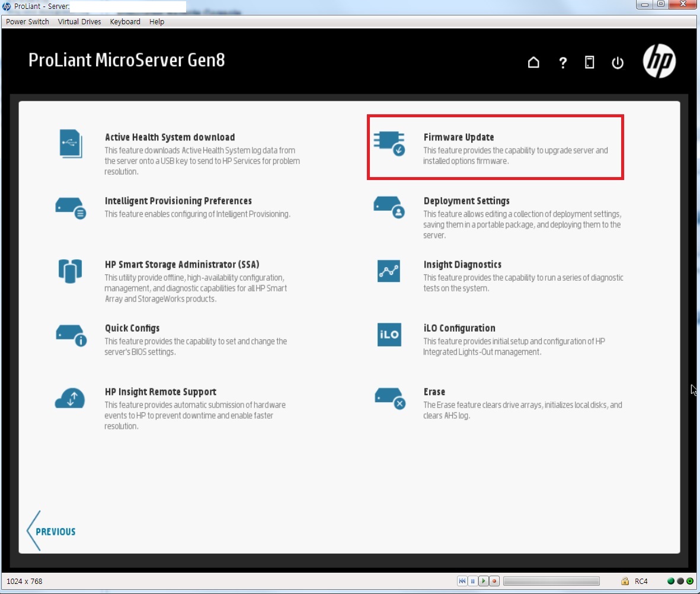The height and width of the screenshot is (594, 700).
Task: Go back with the PREVIOUS button
Action: point(51,531)
